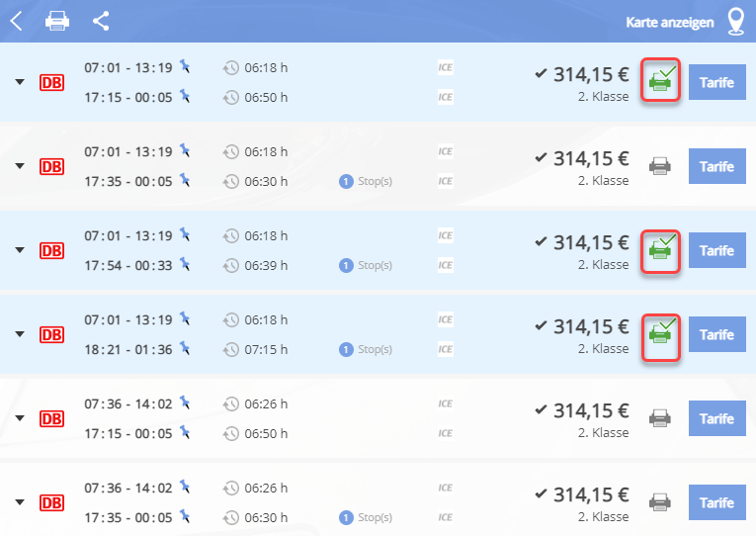Open Tarife for 07:36 connection returning 17:35
Screen dimensions: 756x536
coord(716,502)
